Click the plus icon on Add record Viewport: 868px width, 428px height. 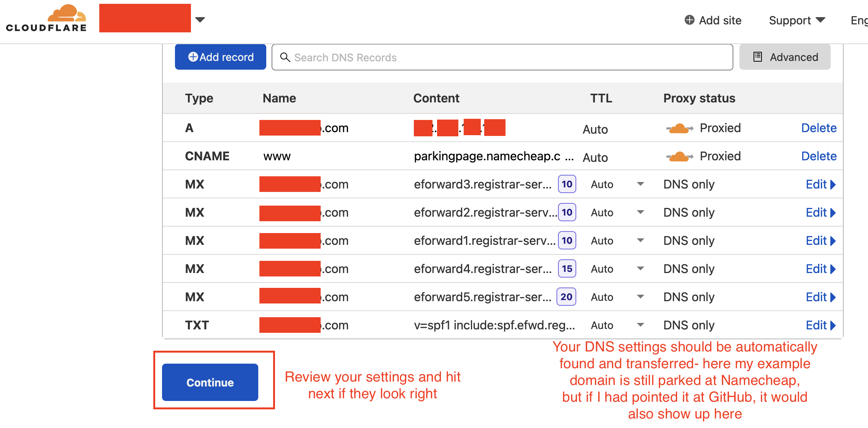(x=193, y=57)
